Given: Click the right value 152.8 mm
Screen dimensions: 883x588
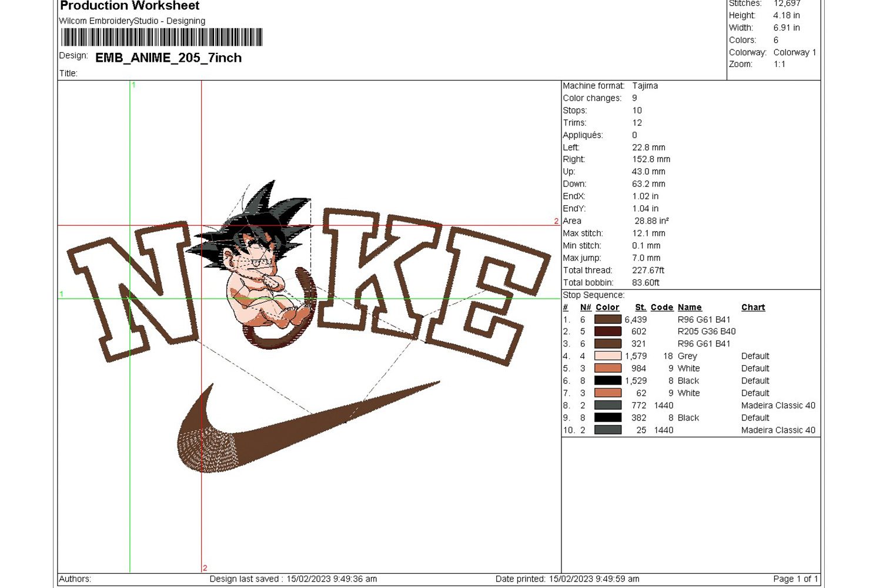Looking at the screenshot, I should click(651, 159).
